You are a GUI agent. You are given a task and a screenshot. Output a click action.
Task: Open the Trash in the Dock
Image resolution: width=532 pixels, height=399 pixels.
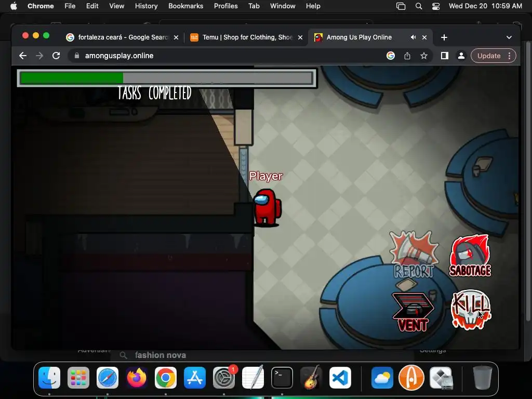(483, 378)
